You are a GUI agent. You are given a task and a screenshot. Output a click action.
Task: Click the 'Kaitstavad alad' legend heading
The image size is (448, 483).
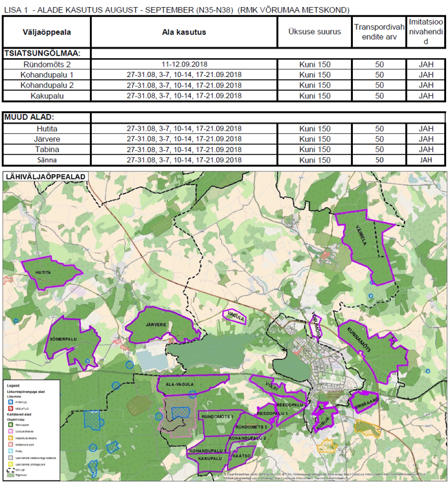(x=19, y=414)
